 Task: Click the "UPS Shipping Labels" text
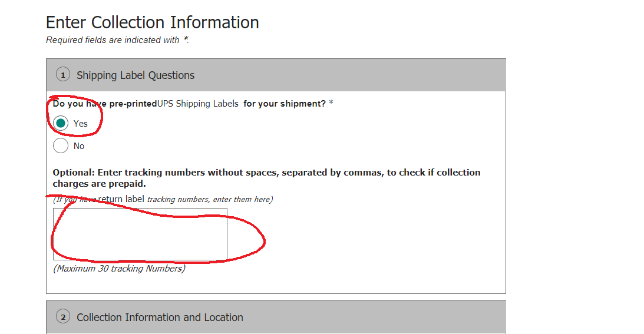[198, 104]
